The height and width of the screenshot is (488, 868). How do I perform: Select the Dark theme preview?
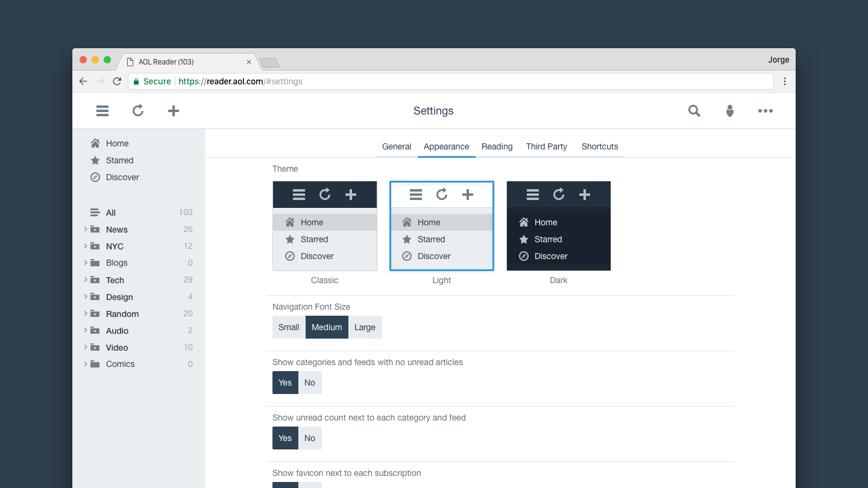click(x=558, y=226)
